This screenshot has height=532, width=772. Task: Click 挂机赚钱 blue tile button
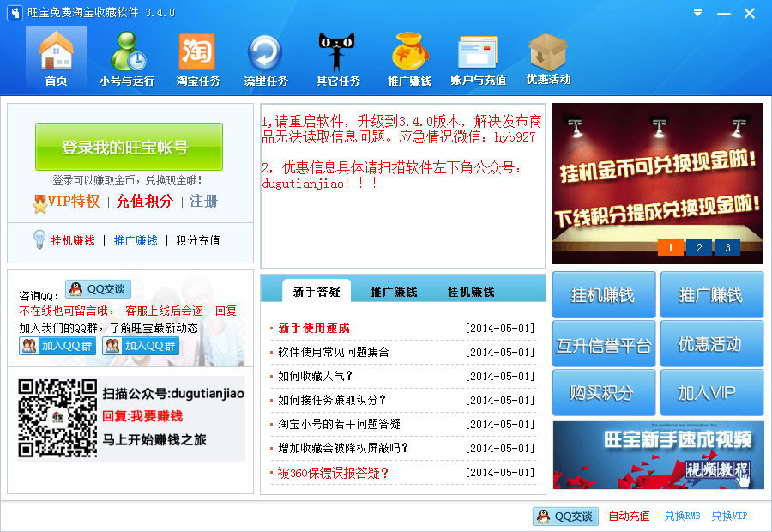604,294
